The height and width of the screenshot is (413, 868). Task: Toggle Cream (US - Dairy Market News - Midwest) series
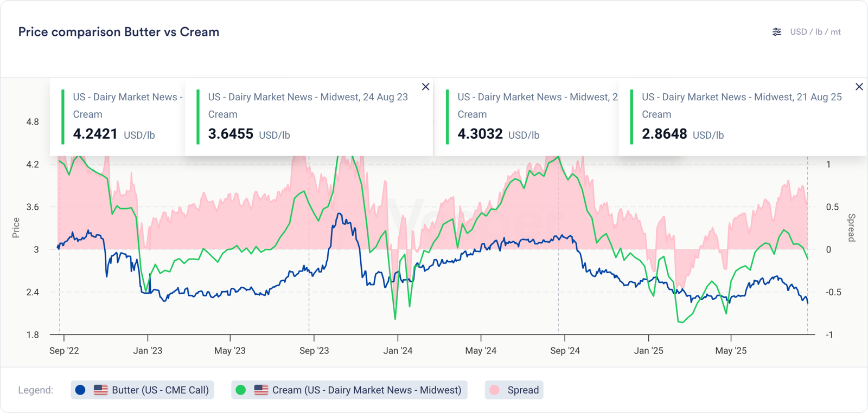point(366,390)
